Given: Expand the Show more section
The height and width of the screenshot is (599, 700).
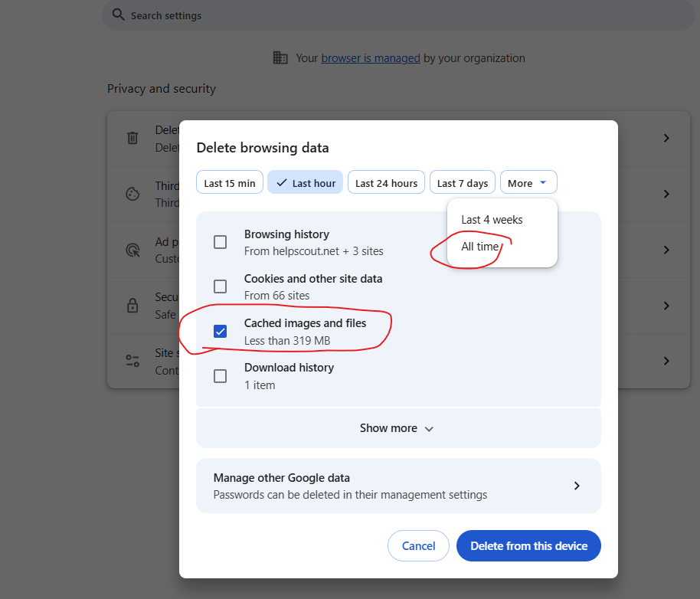Looking at the screenshot, I should 398,428.
